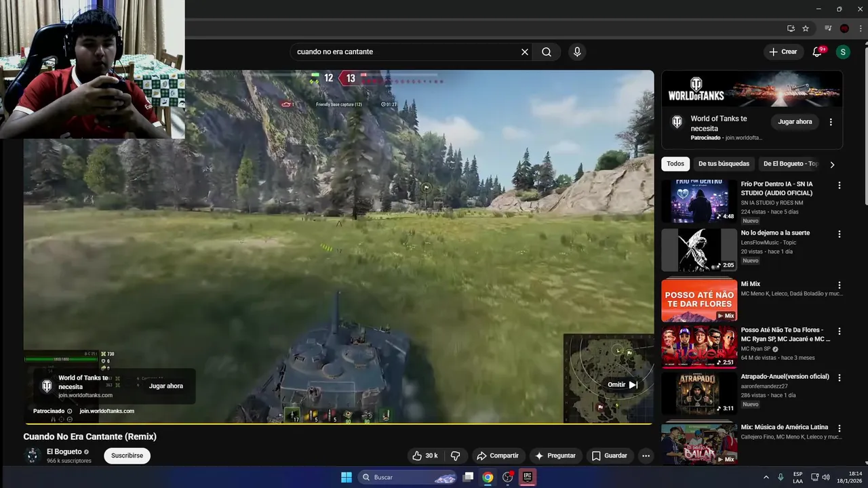Click ESP LAA language indicator
868x488 pixels.
pyautogui.click(x=798, y=477)
